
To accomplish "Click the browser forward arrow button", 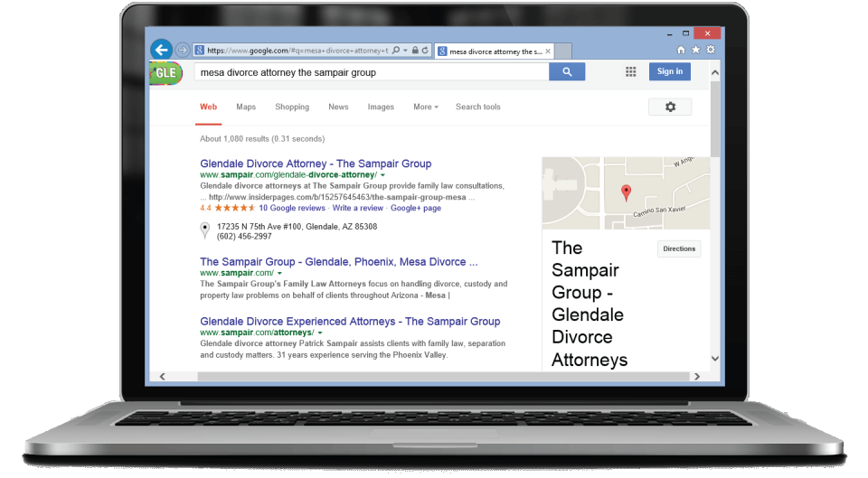I will point(183,51).
